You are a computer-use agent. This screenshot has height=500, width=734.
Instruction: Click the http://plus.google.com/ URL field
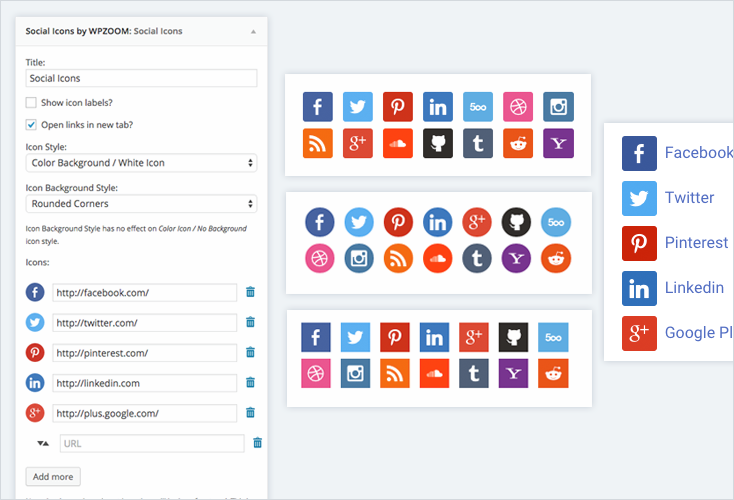[x=145, y=413]
